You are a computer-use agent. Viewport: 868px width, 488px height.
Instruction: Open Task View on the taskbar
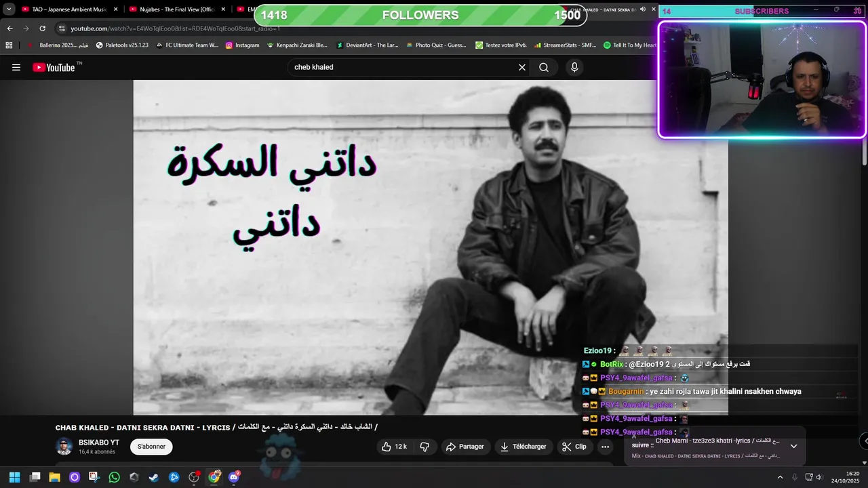tap(35, 477)
